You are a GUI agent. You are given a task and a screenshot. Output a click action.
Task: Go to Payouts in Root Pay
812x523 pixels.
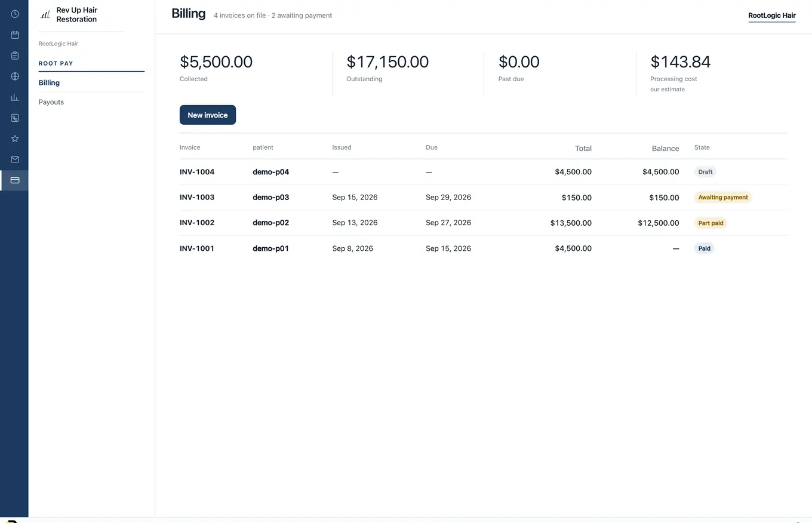click(51, 102)
